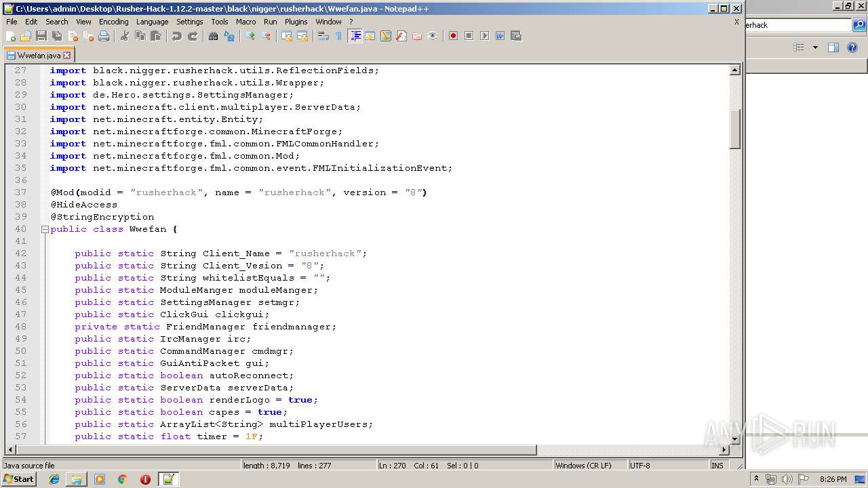Click the Open file toolbar icon
The image size is (868, 488).
[x=26, y=36]
